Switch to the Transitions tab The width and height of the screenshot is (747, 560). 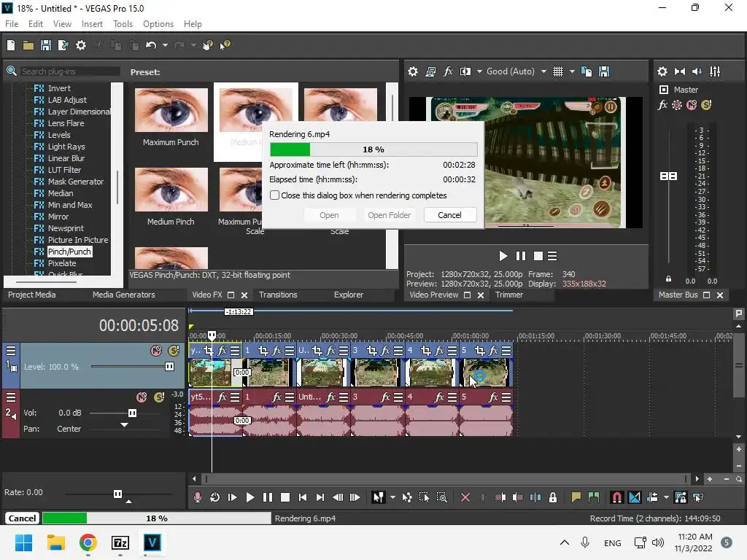coord(278,295)
